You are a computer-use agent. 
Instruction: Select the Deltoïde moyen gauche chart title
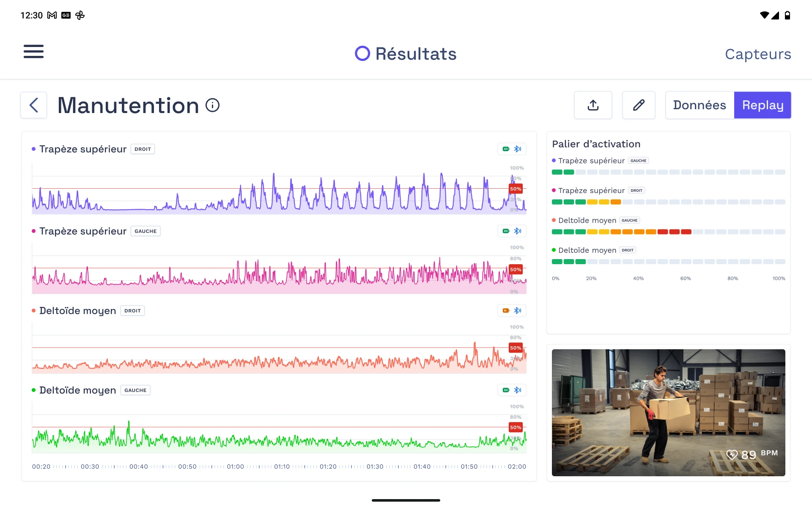click(x=77, y=390)
